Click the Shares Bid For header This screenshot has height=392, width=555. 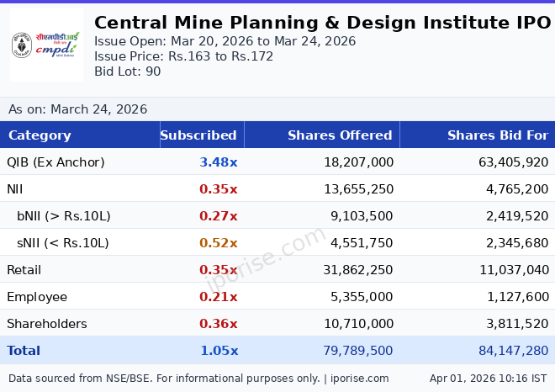coord(497,135)
